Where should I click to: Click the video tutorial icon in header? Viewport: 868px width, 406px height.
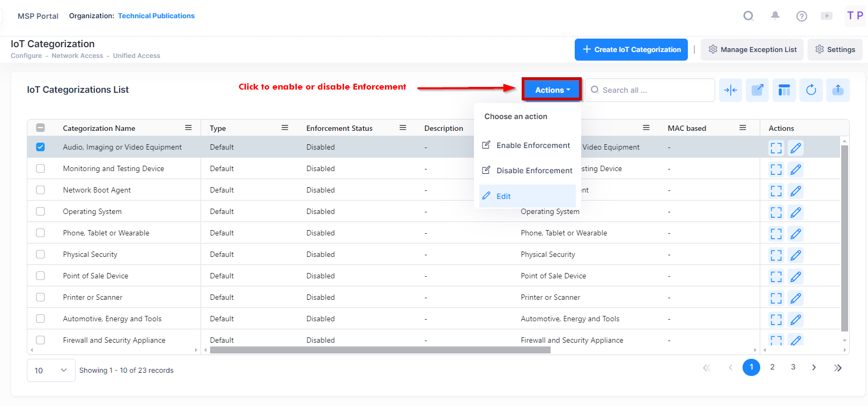(827, 16)
